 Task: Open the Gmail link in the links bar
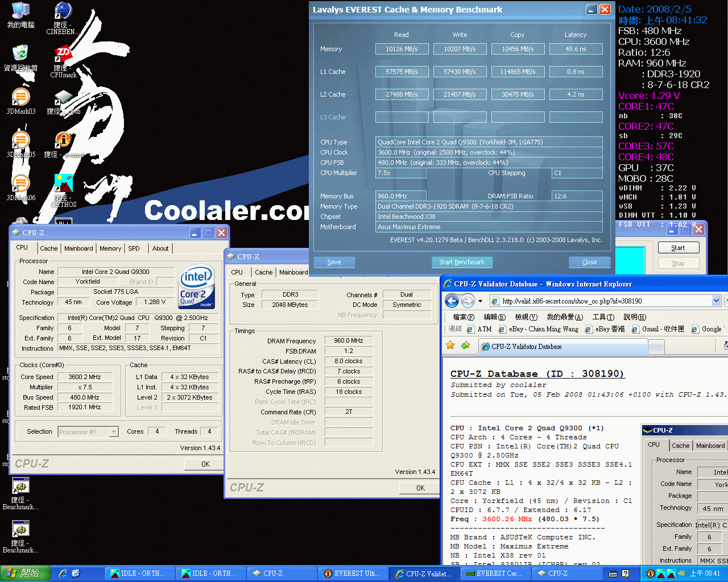coord(657,329)
